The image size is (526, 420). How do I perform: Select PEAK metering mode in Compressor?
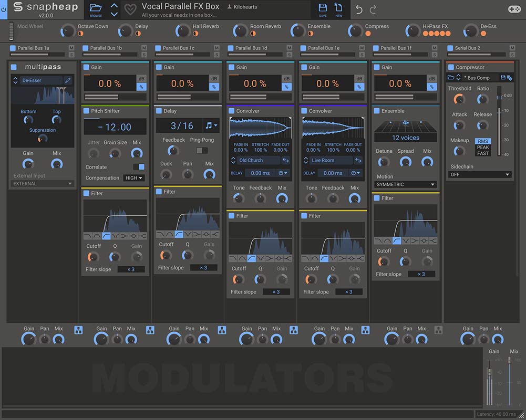point(483,148)
